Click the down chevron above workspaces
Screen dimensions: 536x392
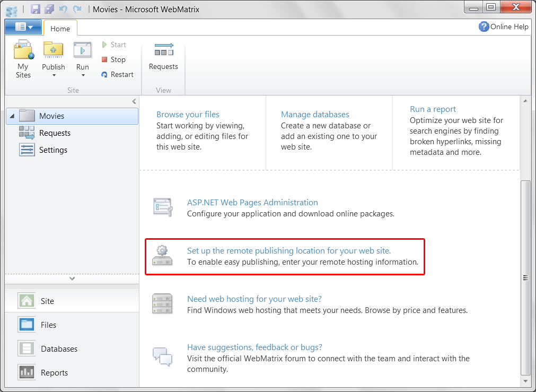point(72,278)
